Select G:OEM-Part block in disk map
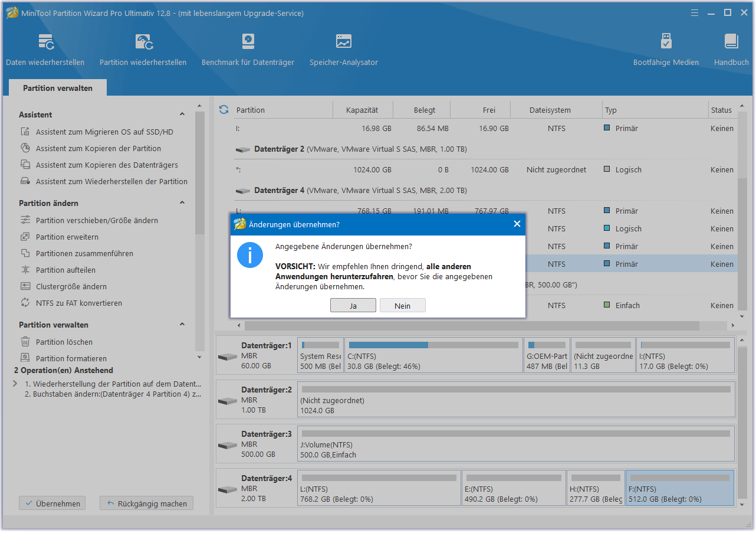 (x=547, y=355)
